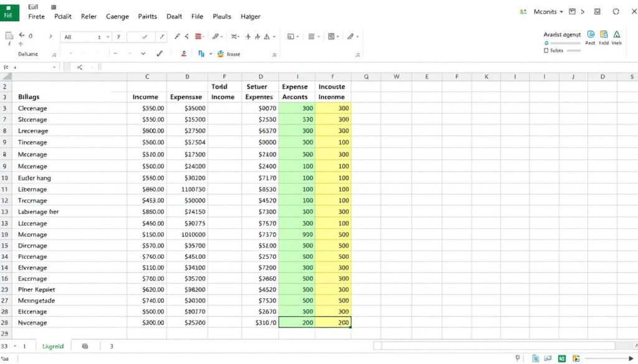Open the All font dropdown

pos(108,37)
